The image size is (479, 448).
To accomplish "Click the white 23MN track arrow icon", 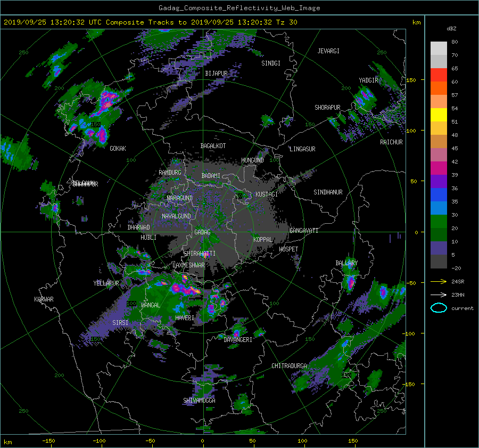I will [x=439, y=295].
